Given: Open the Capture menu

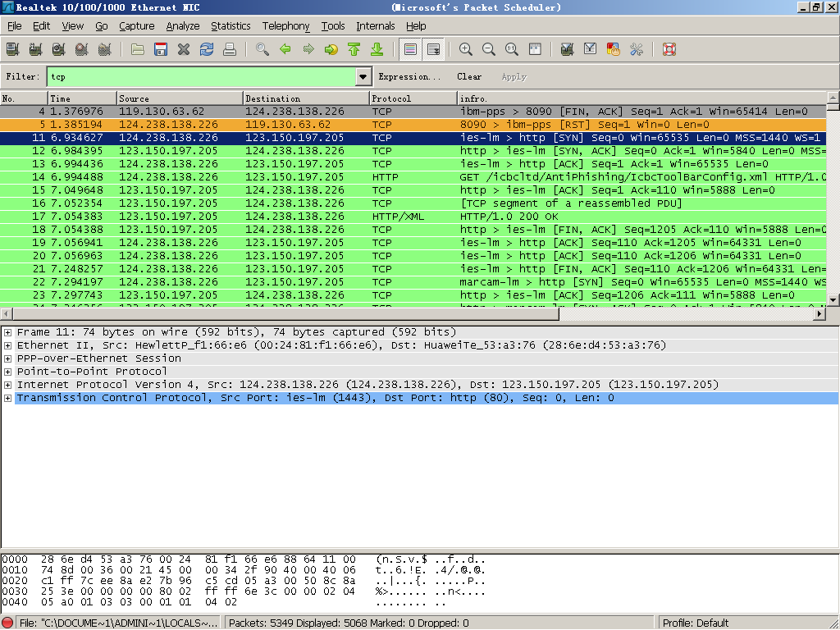Looking at the screenshot, I should coord(137,25).
